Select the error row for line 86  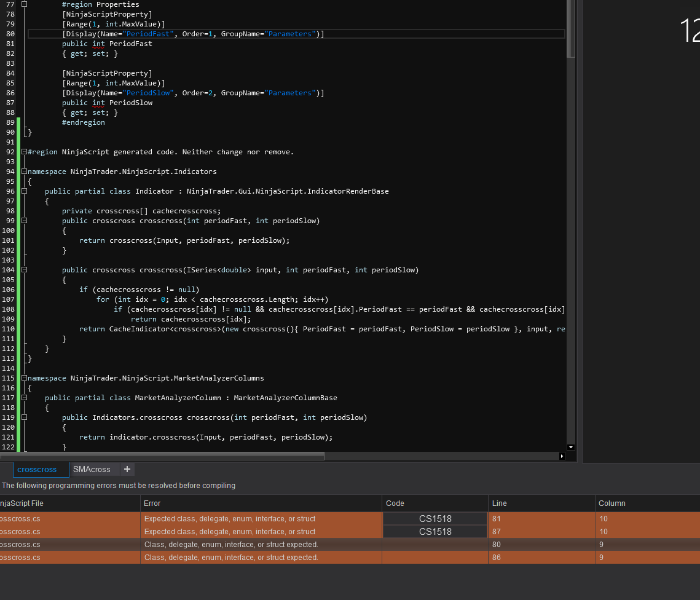pos(350,558)
